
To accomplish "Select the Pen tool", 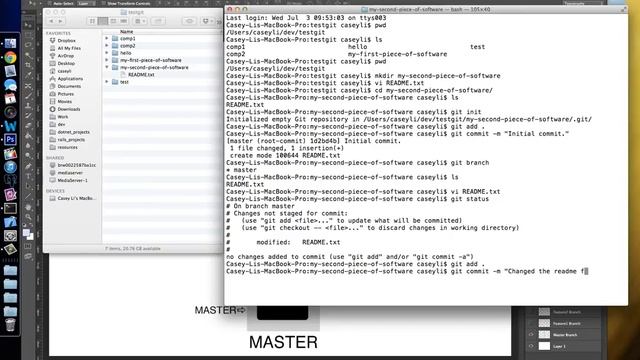I will click(29, 166).
